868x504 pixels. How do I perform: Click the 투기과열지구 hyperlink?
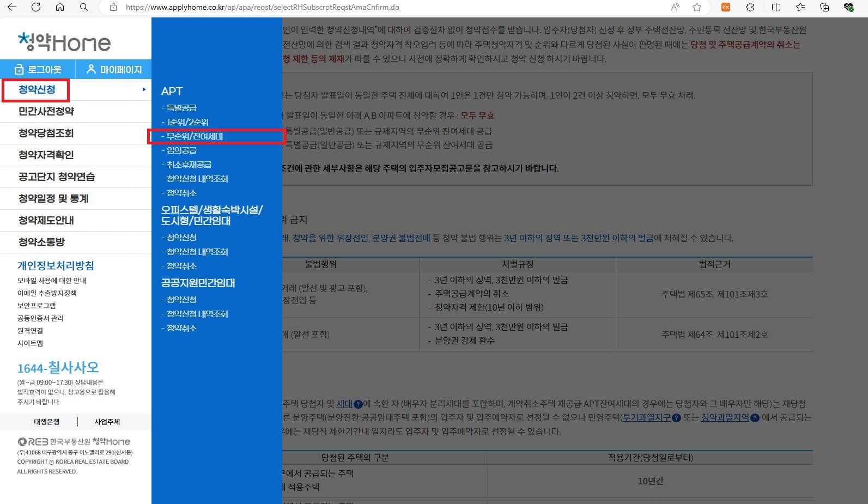click(647, 417)
